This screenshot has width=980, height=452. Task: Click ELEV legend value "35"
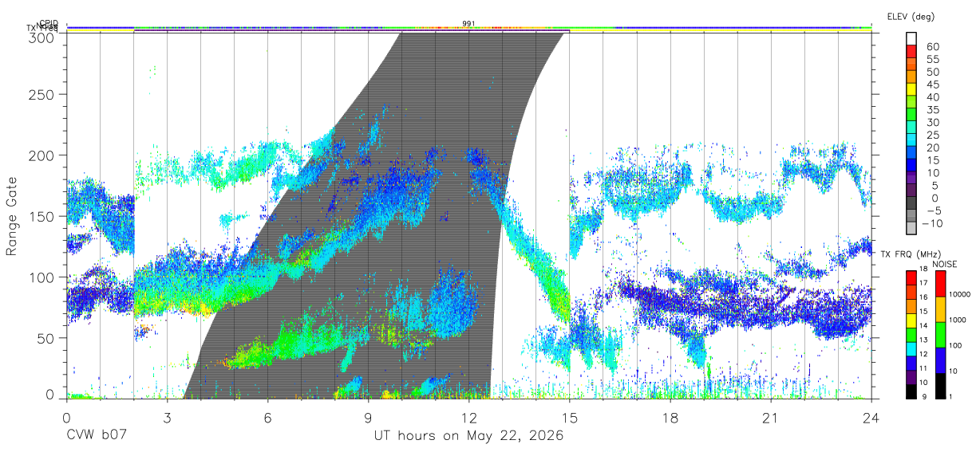pos(932,109)
